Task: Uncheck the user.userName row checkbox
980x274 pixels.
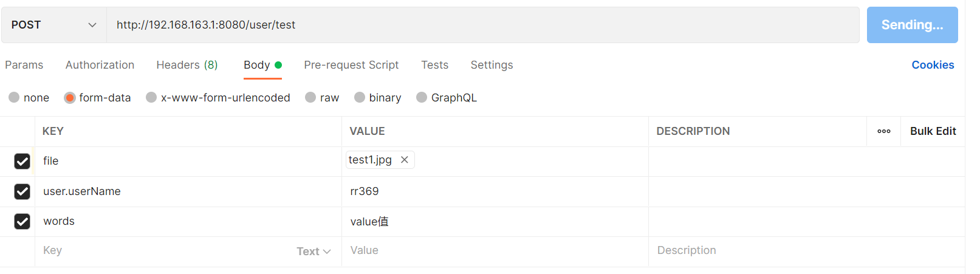Action: click(22, 191)
